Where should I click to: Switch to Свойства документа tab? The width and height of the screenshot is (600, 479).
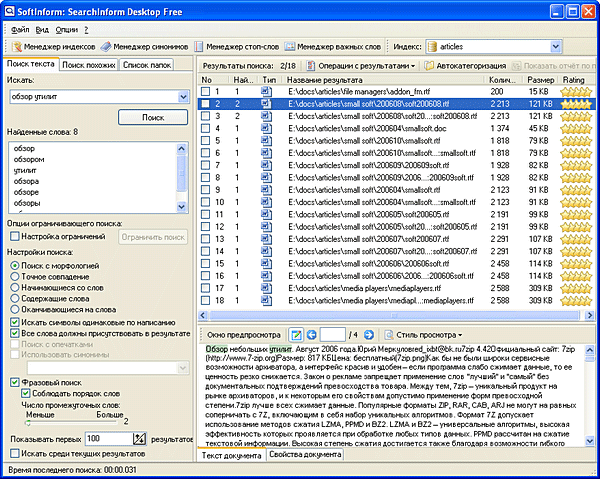(x=305, y=453)
